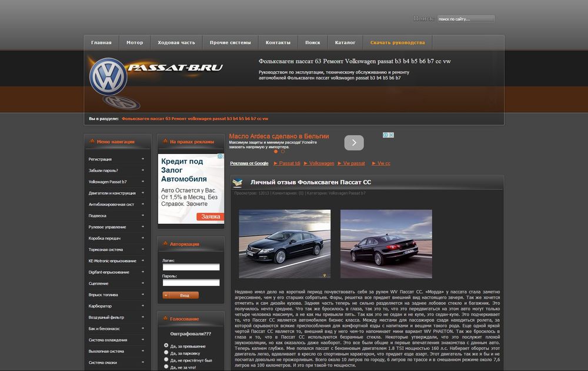Focus the Логин input field
The width and height of the screenshot is (588, 371).
[191, 267]
